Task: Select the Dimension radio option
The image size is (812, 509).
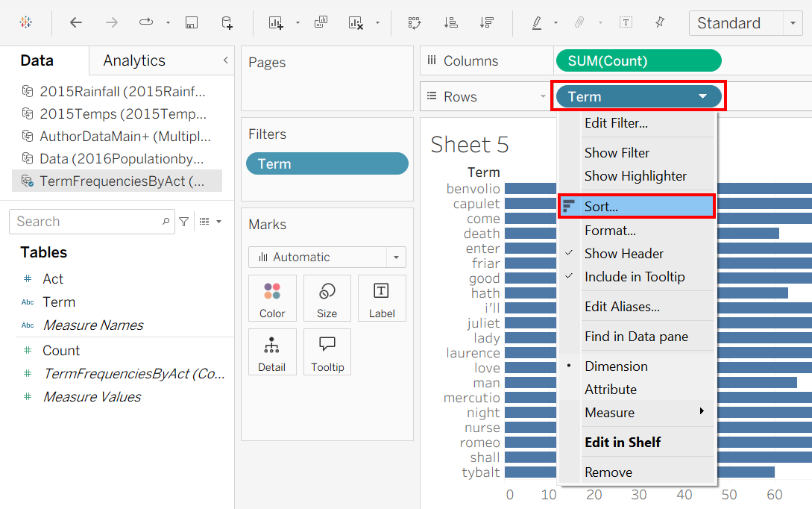Action: [x=637, y=366]
